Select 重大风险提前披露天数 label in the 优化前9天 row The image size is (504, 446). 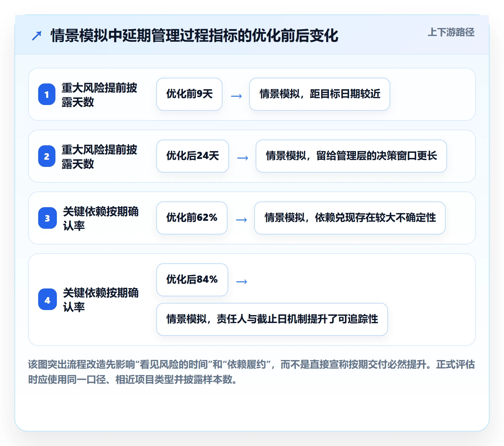point(99,95)
